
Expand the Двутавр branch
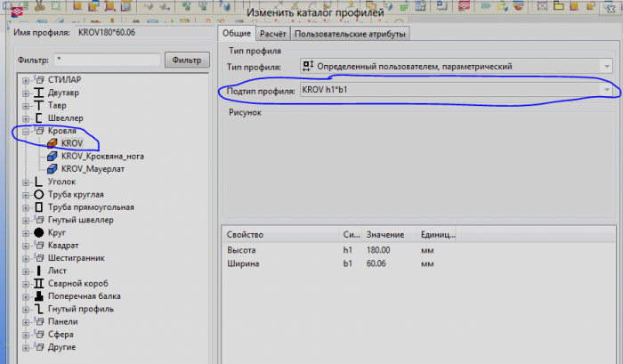(x=26, y=93)
